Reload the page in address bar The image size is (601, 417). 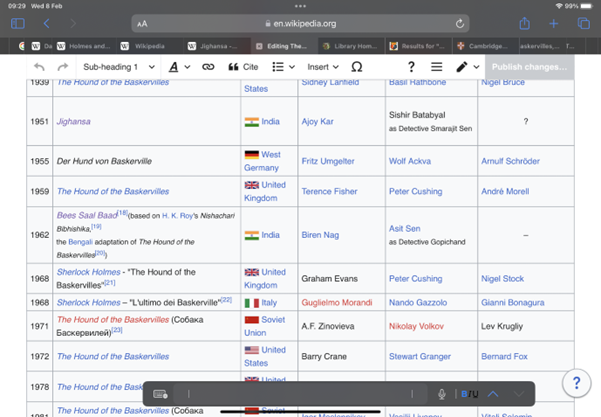(460, 23)
